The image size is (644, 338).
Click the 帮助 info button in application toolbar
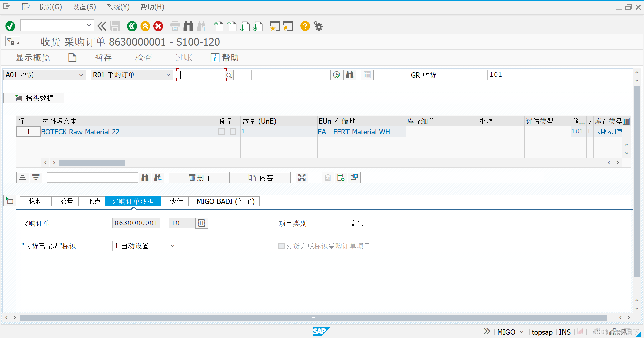[225, 58]
